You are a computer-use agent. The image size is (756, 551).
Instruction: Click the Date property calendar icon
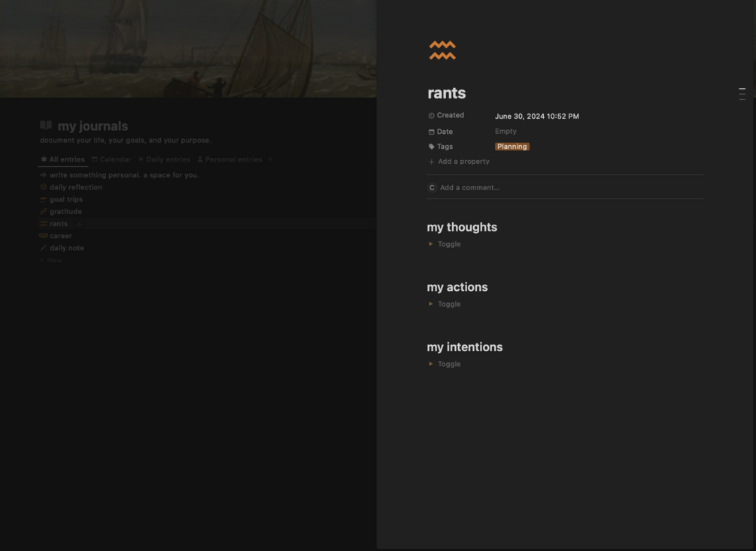(x=432, y=132)
